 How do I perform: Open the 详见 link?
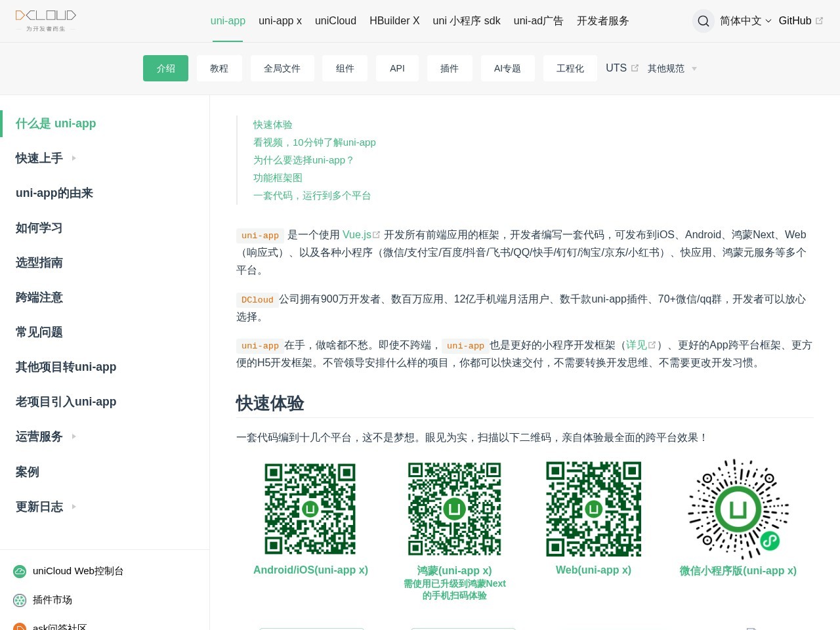637,345
